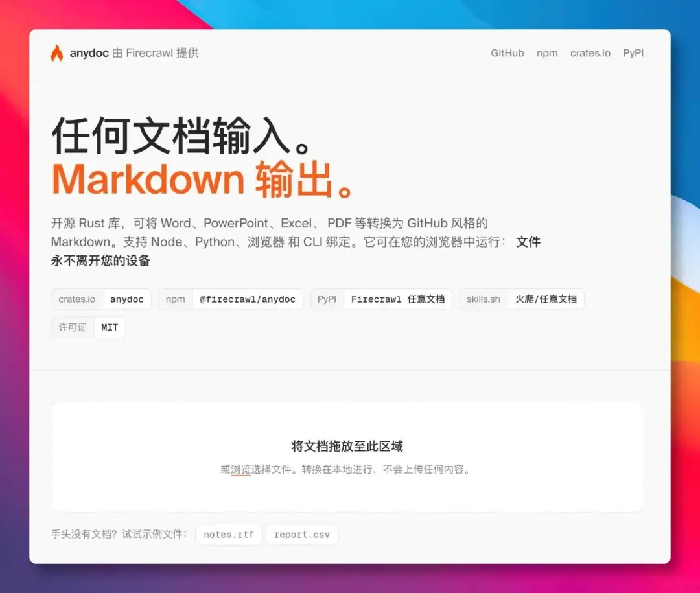Click the orange Markdown 输出。 heading

point(203,180)
